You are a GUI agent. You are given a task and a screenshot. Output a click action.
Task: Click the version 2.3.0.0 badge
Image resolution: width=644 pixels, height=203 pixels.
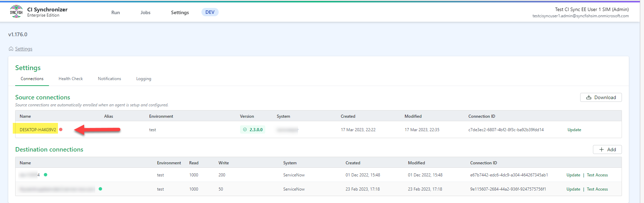[252, 129]
